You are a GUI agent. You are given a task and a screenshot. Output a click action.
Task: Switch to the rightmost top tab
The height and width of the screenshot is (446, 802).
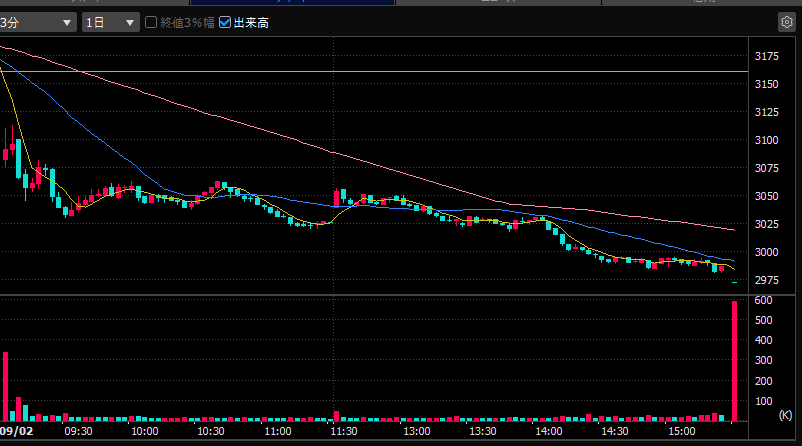click(701, 2)
